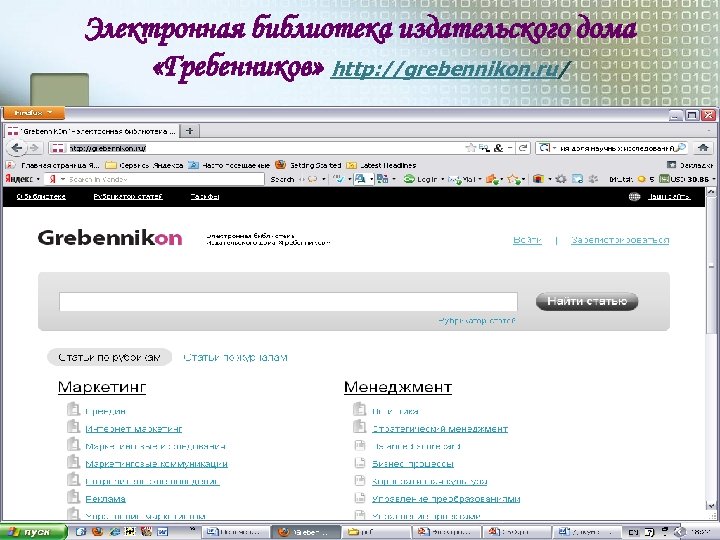This screenshot has width=720, height=540.
Task: Switch to the Firefox window on the taskbar
Action: pos(306,532)
